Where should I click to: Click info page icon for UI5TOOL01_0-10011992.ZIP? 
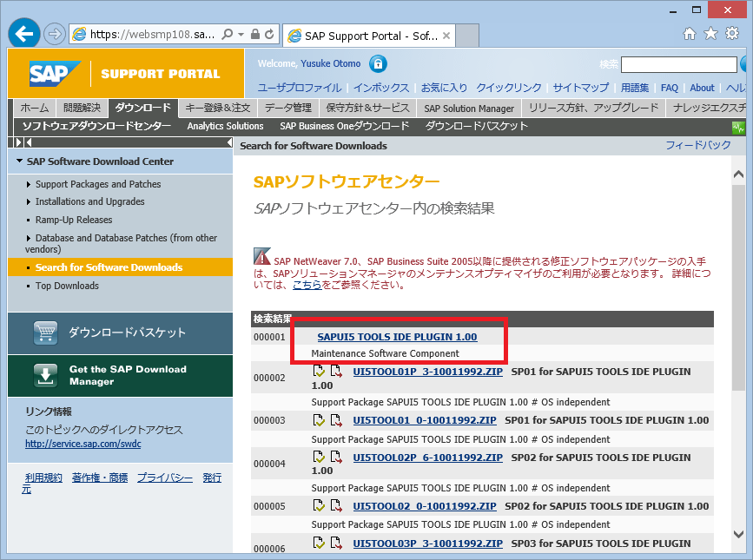tap(336, 420)
